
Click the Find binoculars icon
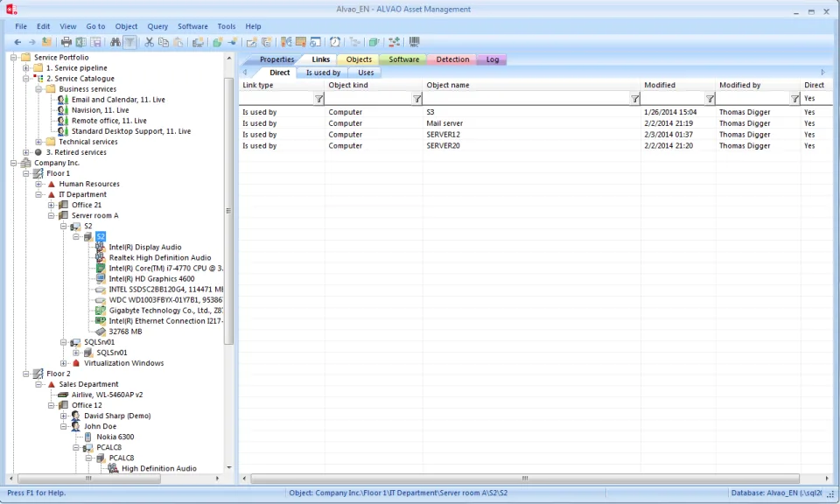(115, 42)
